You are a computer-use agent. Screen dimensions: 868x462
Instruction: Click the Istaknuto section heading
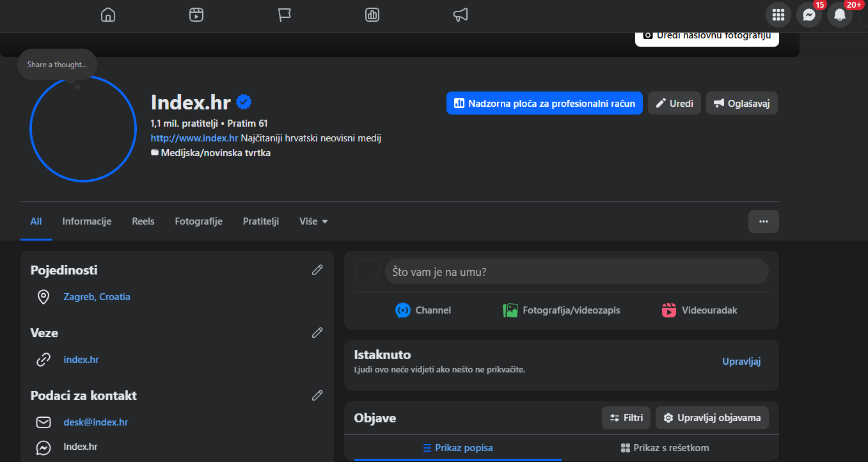click(383, 354)
